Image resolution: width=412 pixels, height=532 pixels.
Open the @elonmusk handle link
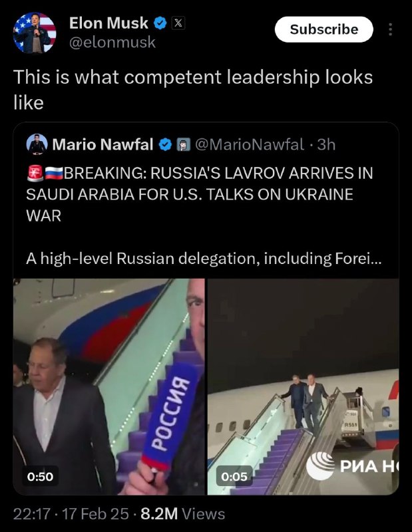112,43
